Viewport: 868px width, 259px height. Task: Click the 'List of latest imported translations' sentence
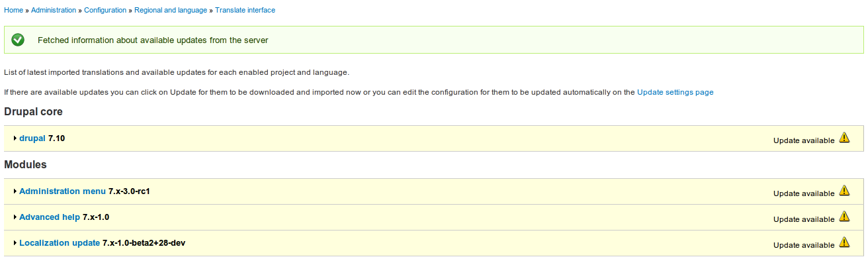point(177,72)
